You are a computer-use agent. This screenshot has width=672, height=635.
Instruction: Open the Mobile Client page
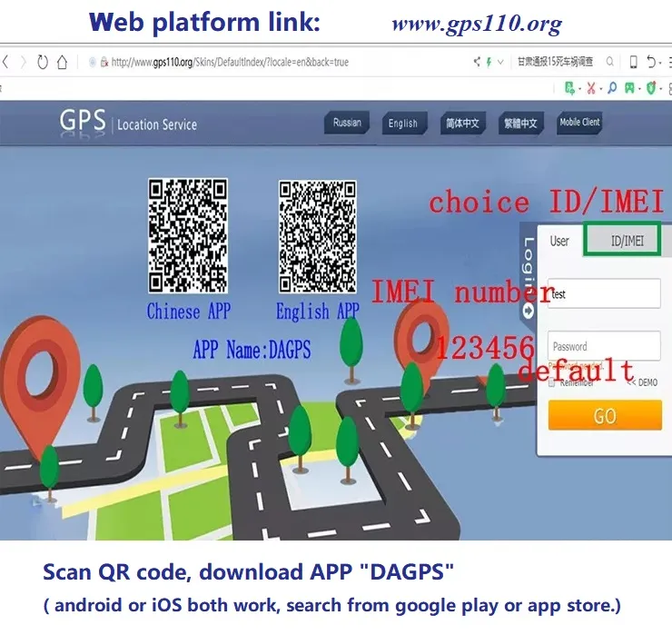(579, 123)
